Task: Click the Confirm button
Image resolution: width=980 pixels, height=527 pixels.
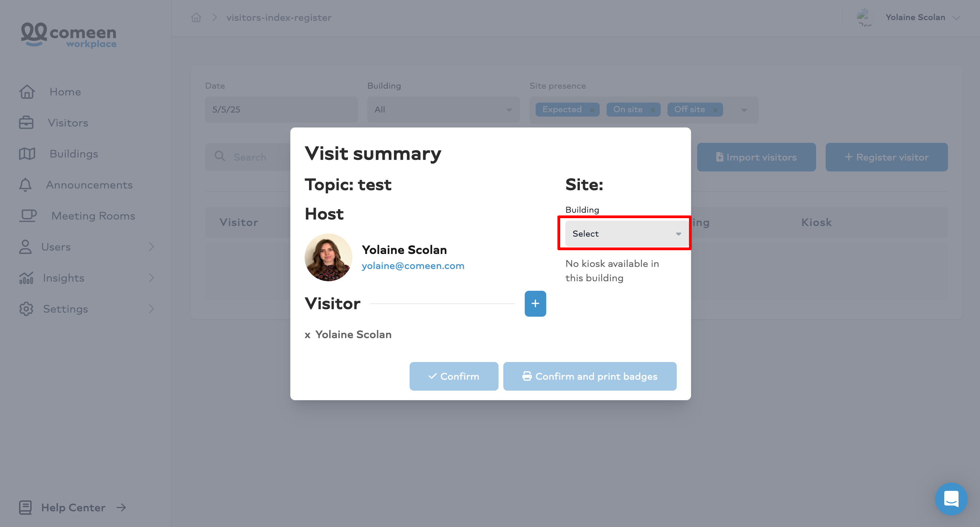Action: [x=454, y=376]
